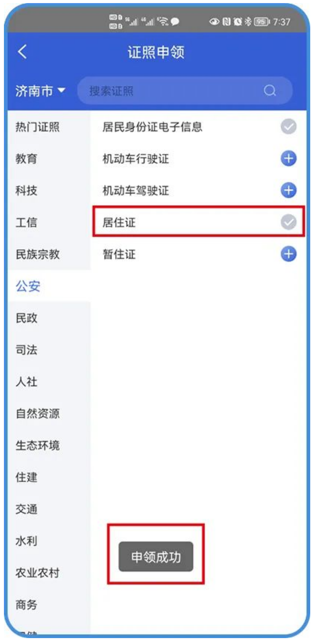Select the 热门证照 category tab

point(37,127)
